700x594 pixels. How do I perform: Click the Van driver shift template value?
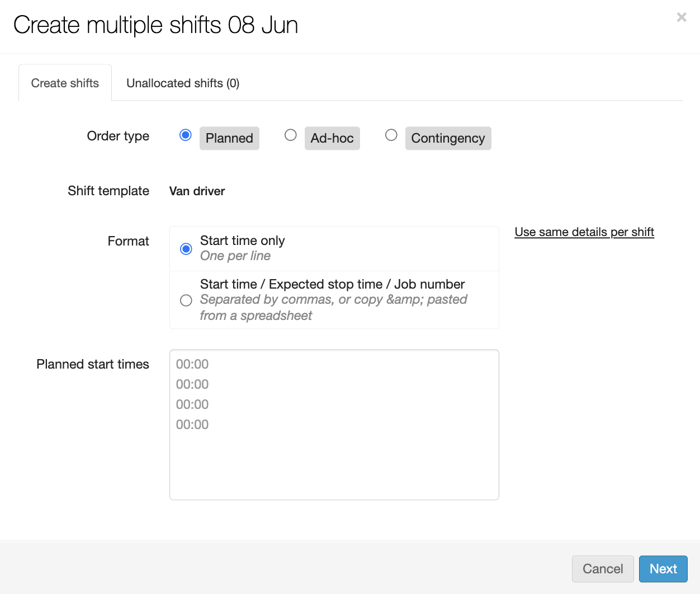(197, 191)
